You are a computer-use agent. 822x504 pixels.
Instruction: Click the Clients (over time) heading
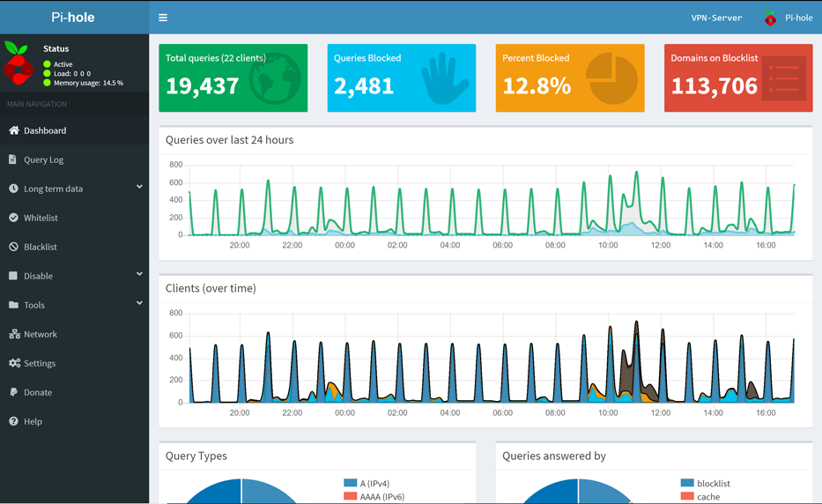[211, 288]
